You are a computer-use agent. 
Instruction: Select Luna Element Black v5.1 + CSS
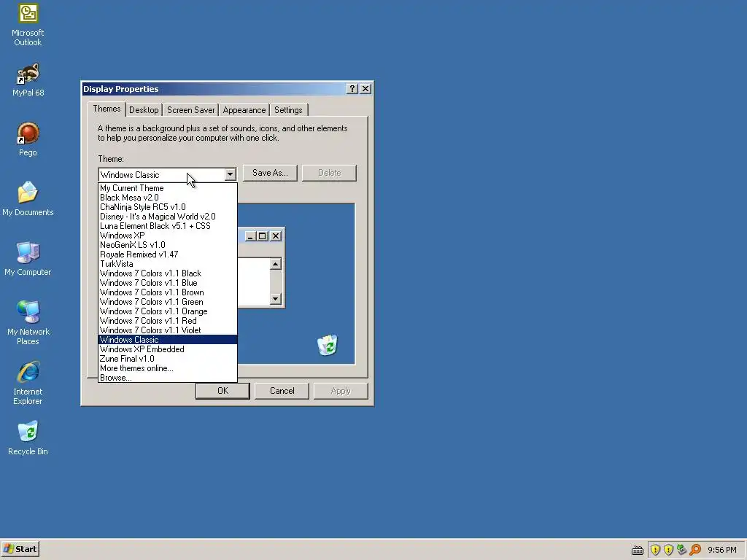(168, 226)
